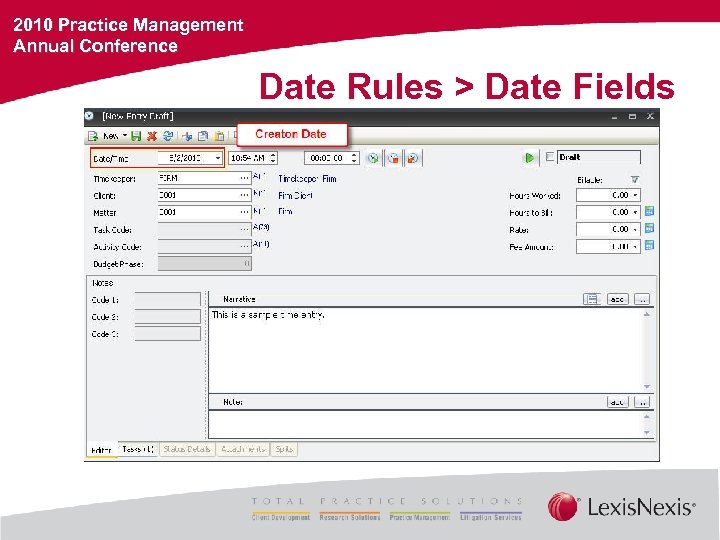Click the narrative scrollbar up arrow
This screenshot has width=720, height=540.
click(647, 315)
